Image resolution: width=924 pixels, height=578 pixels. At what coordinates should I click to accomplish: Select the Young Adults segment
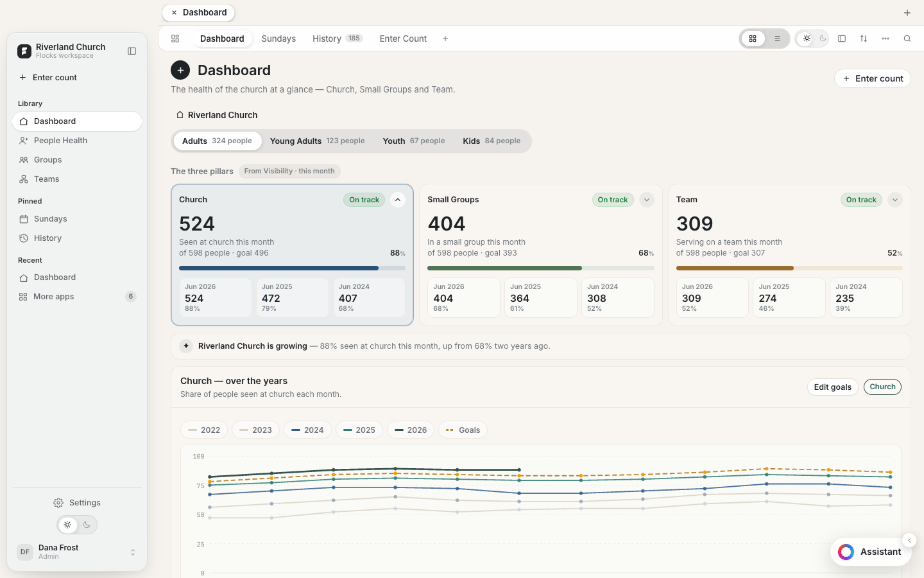[317, 141]
